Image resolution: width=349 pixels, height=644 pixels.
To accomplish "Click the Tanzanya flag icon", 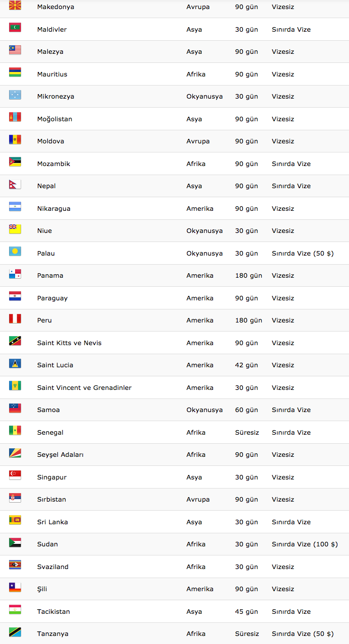I will click(x=15, y=632).
